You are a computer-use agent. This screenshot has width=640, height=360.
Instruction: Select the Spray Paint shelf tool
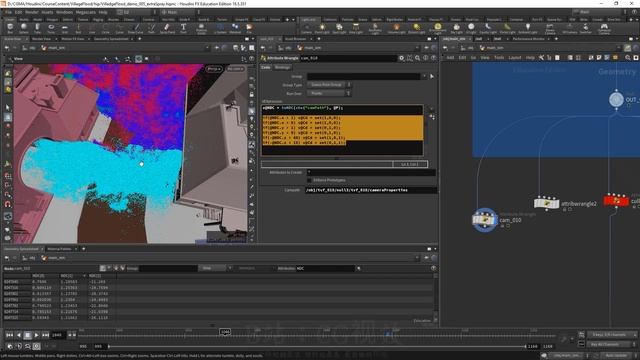pos(167,29)
